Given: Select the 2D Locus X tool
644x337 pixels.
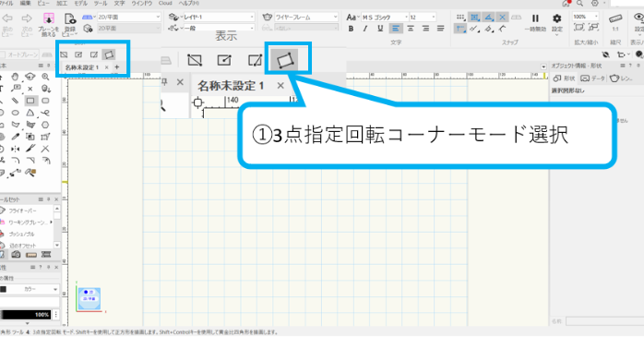Looking at the screenshot, I should point(30,89).
